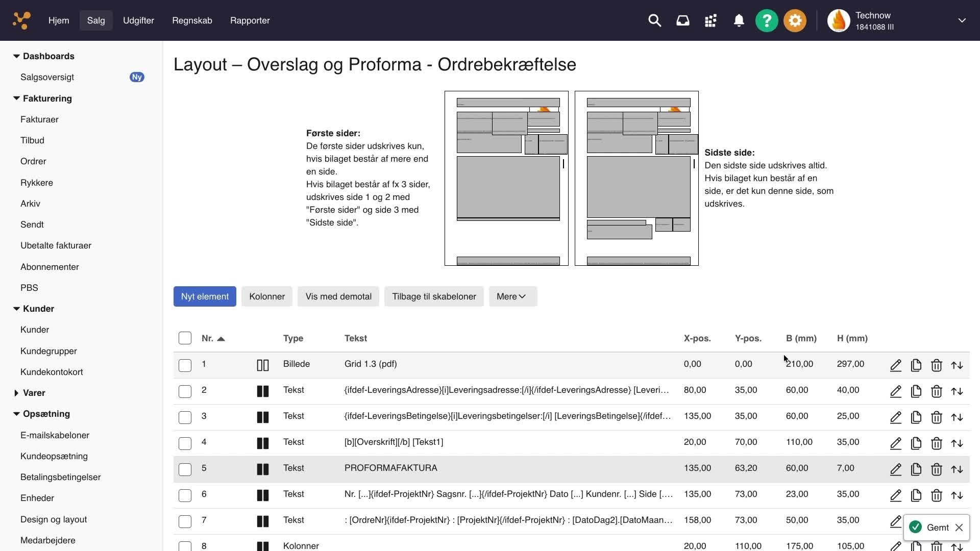Screen dimensions: 980x551
Task: Toggle page display icon for row 5
Action: coord(262,469)
